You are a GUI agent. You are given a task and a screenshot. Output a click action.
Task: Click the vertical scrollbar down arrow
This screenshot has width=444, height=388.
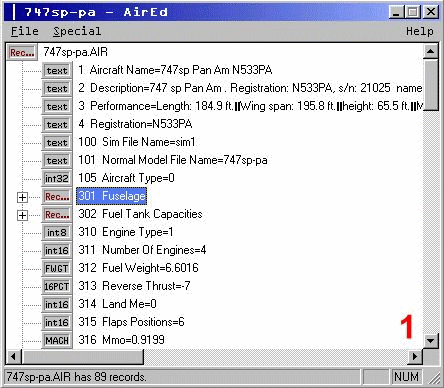click(x=431, y=341)
